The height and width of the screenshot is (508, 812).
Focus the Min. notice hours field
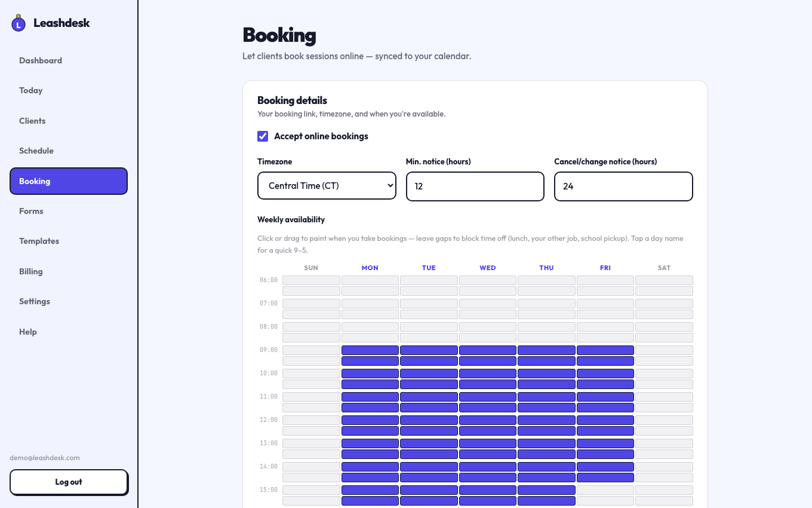click(x=475, y=186)
